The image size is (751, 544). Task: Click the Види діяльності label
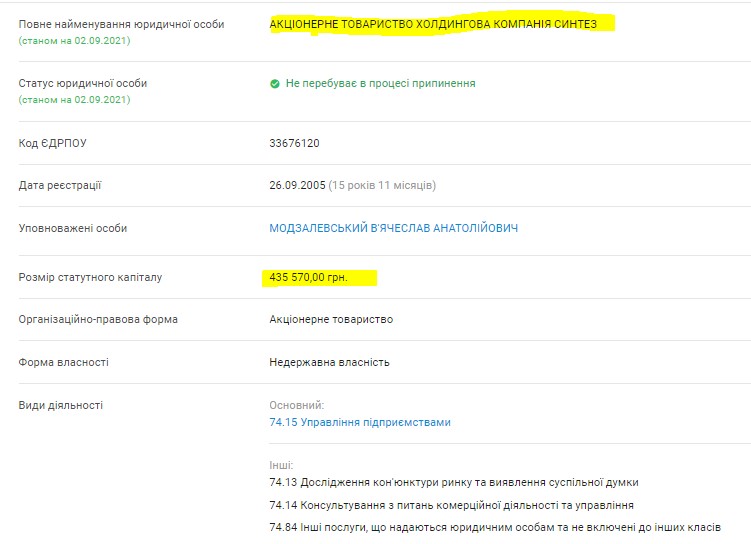click(x=61, y=405)
